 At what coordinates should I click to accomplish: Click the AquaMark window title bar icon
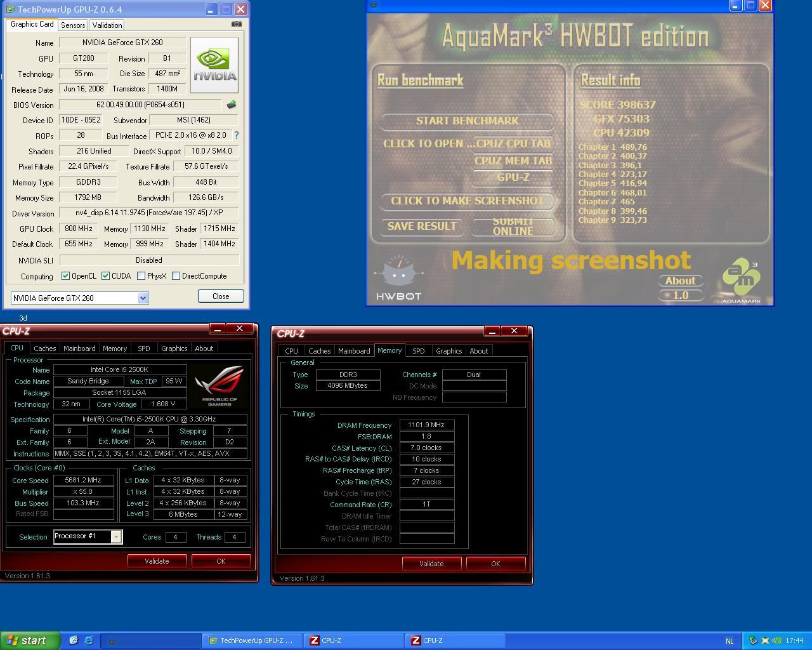(x=374, y=5)
